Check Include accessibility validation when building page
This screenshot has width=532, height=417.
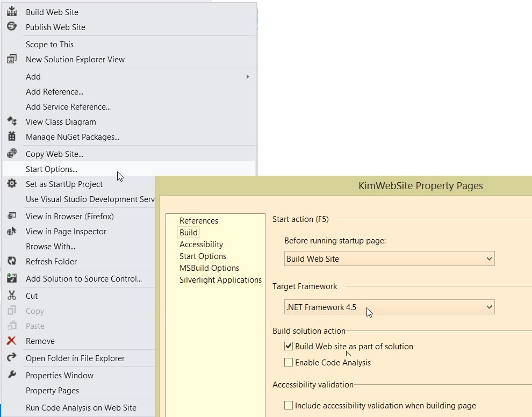[x=289, y=405]
